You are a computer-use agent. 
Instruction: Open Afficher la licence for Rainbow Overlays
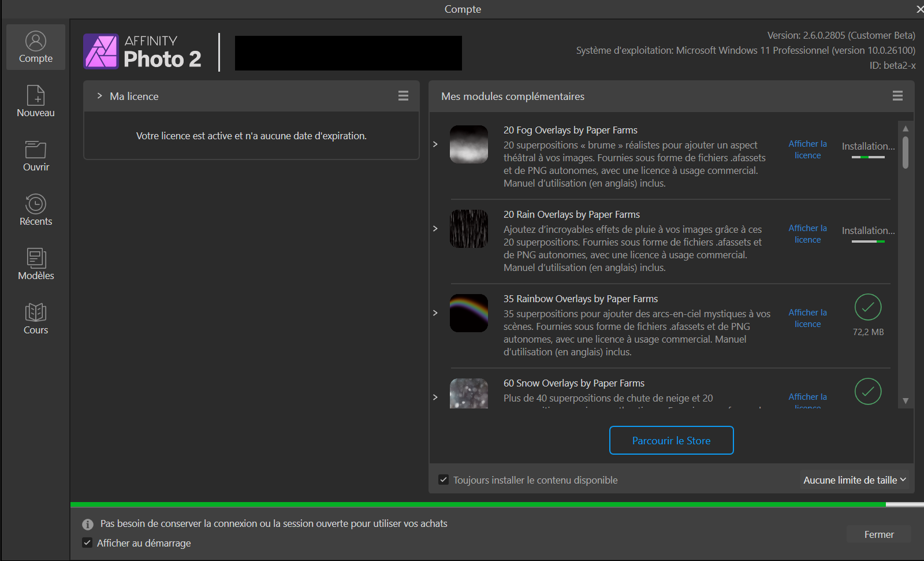pos(807,318)
